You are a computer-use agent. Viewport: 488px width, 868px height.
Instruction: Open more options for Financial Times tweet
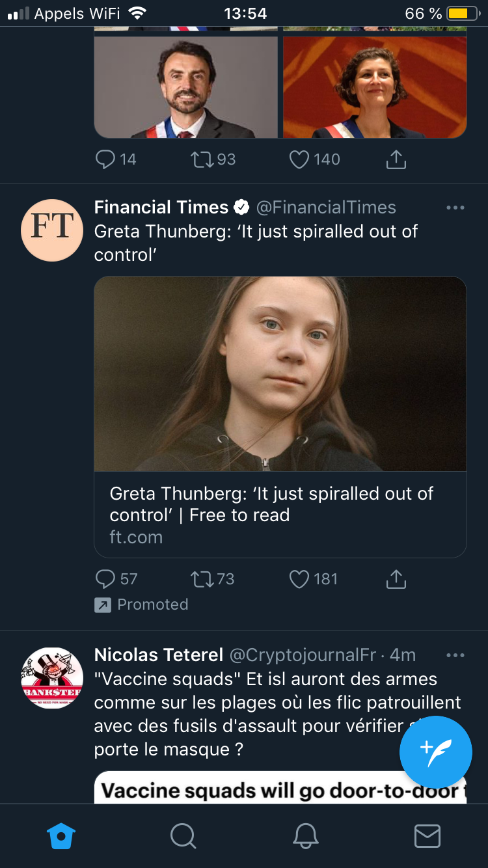[x=455, y=208]
